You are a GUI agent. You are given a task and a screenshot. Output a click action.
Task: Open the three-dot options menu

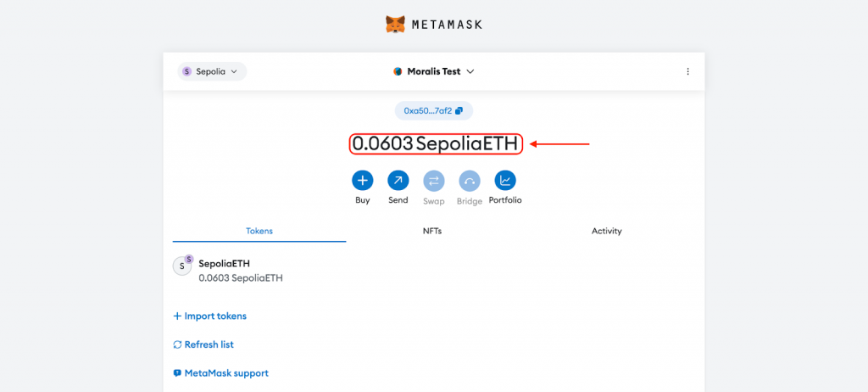[688, 71]
